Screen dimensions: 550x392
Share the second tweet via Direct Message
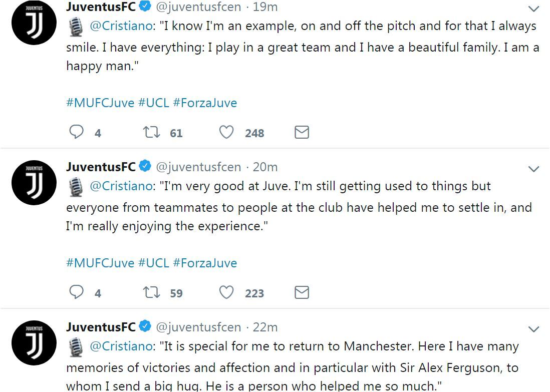[301, 292]
